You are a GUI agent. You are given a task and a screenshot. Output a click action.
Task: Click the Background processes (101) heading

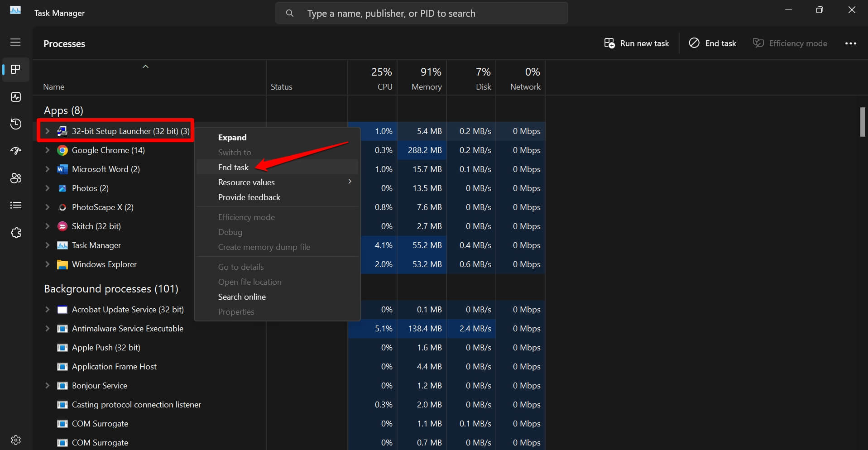[111, 289]
